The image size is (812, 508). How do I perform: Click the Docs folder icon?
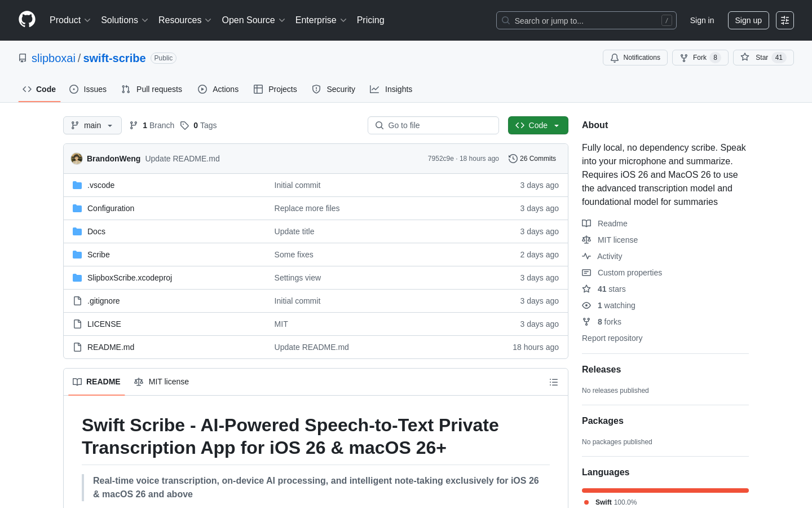click(77, 231)
